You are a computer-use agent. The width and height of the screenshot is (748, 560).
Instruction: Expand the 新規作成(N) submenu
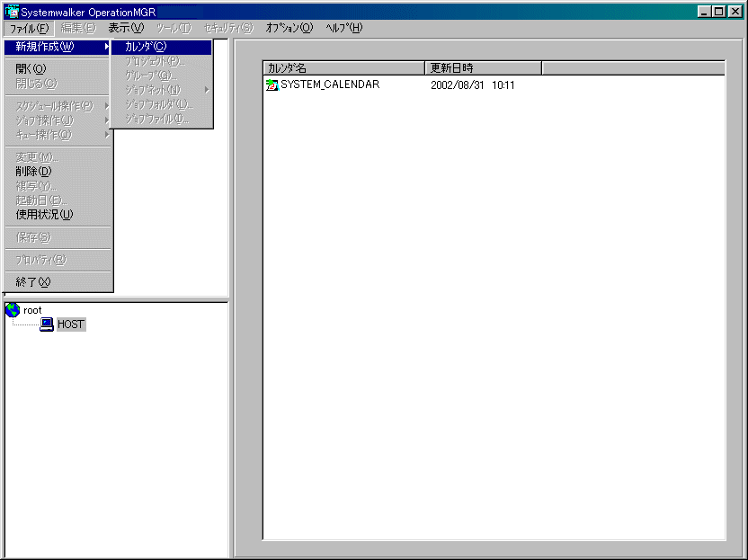[58, 47]
